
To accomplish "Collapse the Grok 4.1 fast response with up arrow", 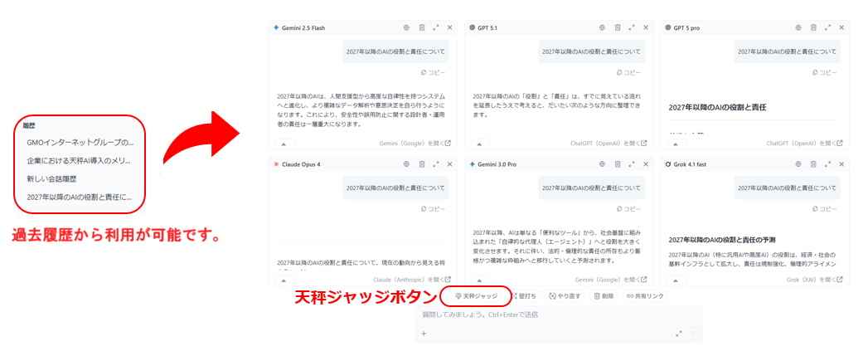I will tap(676, 280).
